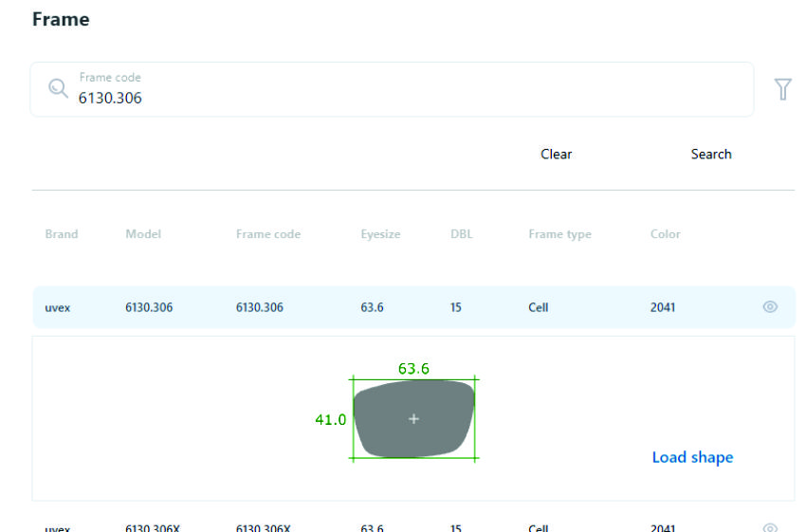Image resolution: width=806 pixels, height=532 pixels.
Task: Select the 6130.306X frame row
Action: [x=379, y=527]
